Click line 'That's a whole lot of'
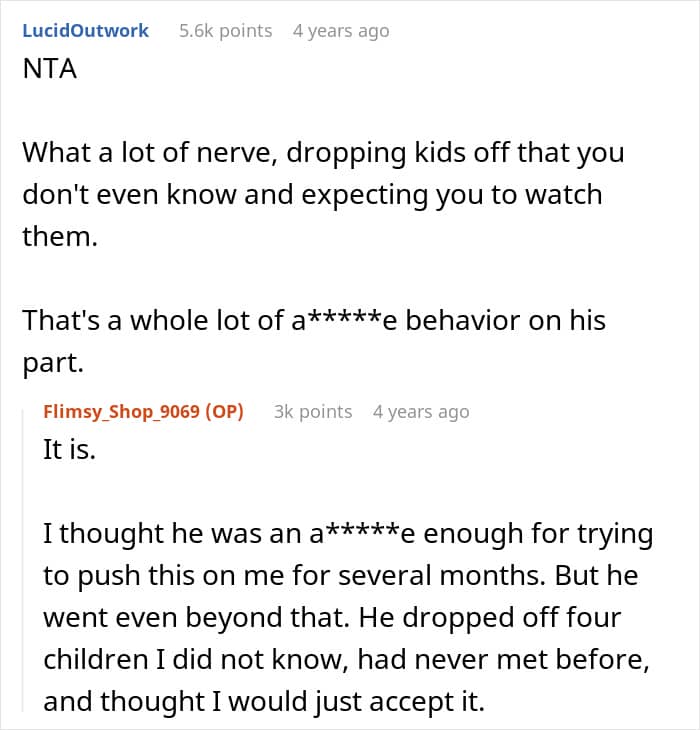The image size is (700, 730). point(314,320)
